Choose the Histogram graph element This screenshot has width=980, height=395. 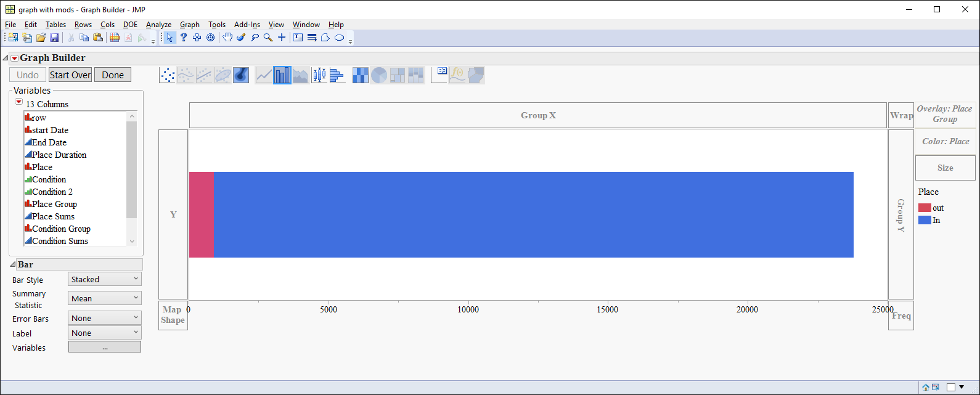point(338,75)
